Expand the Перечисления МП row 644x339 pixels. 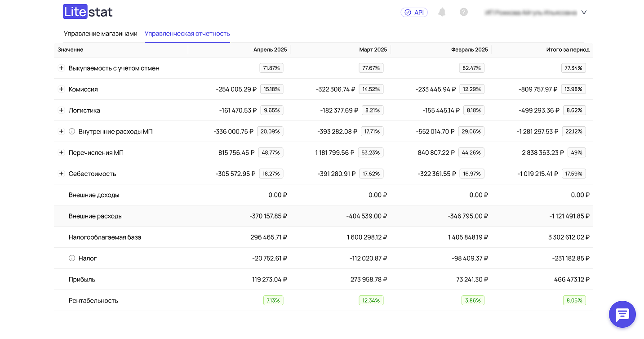tap(62, 153)
